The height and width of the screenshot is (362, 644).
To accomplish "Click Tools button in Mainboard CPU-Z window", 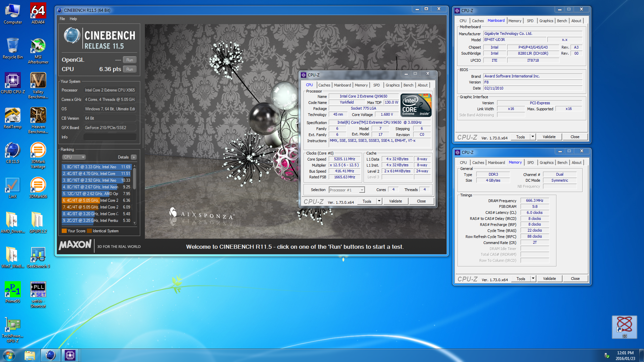I will click(521, 137).
